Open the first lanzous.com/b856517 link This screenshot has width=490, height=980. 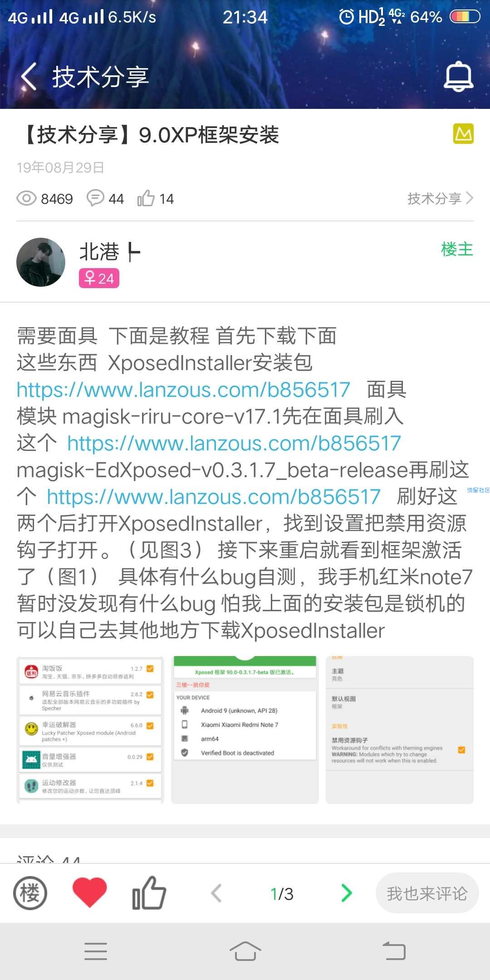183,390
